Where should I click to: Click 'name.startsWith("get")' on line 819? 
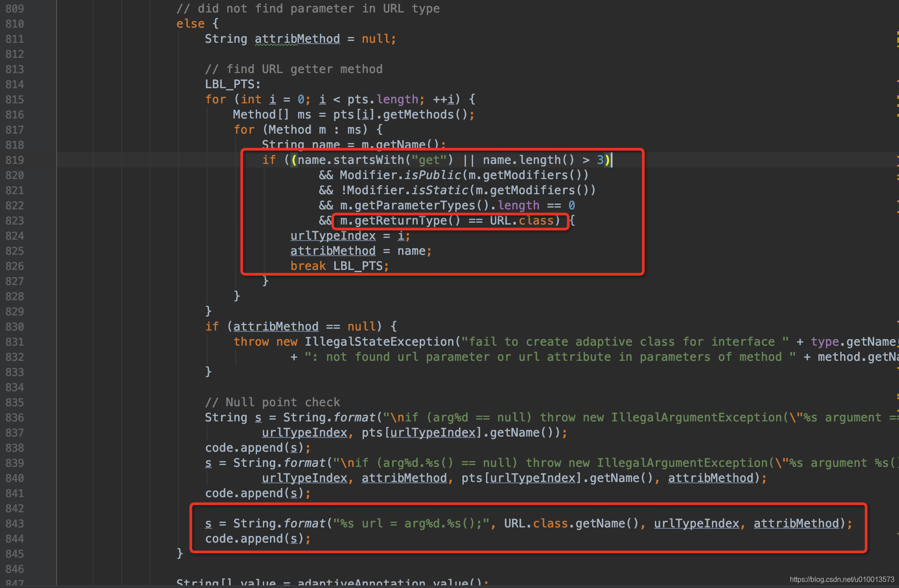[376, 160]
